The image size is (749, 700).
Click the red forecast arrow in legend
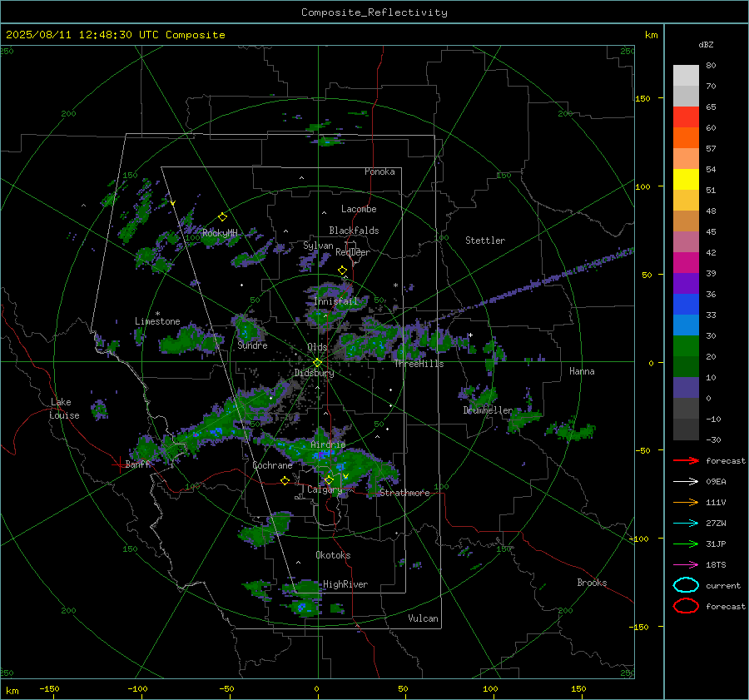[x=686, y=460]
